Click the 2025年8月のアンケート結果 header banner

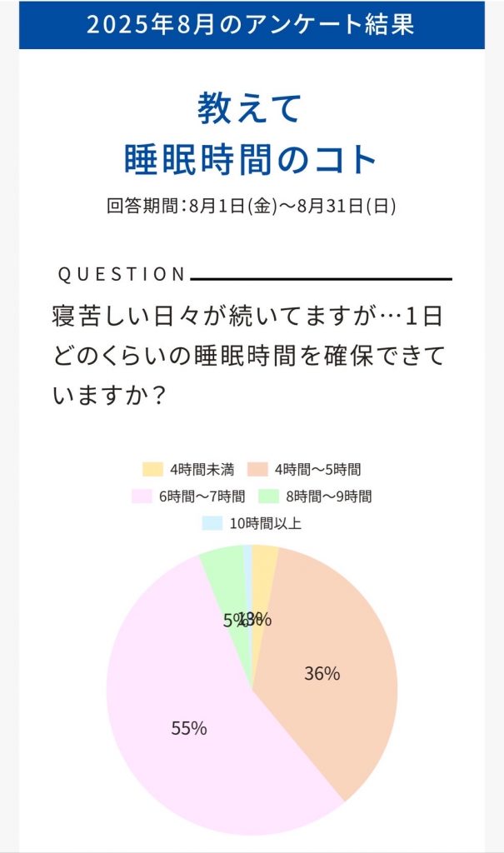click(252, 23)
